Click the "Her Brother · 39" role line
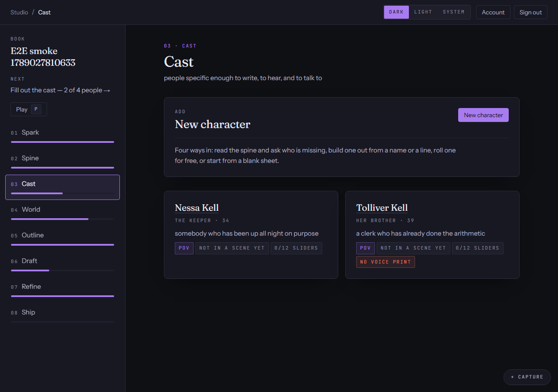Image resolution: width=558 pixels, height=392 pixels. (385, 220)
